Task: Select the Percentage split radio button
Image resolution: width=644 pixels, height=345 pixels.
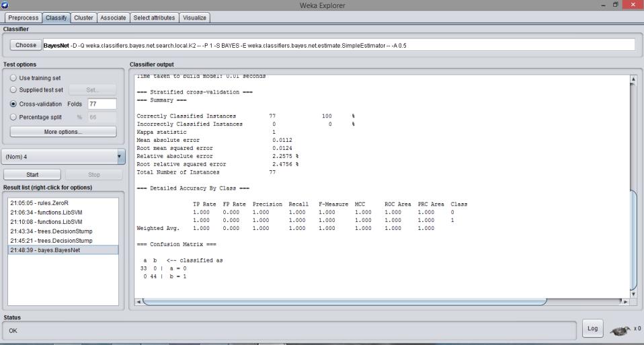Action: [x=13, y=117]
